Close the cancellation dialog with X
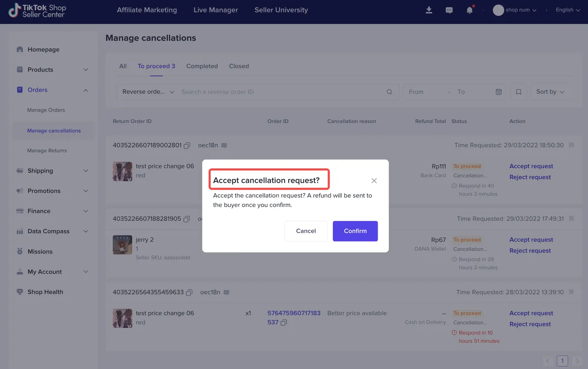The width and height of the screenshot is (588, 369). (374, 181)
